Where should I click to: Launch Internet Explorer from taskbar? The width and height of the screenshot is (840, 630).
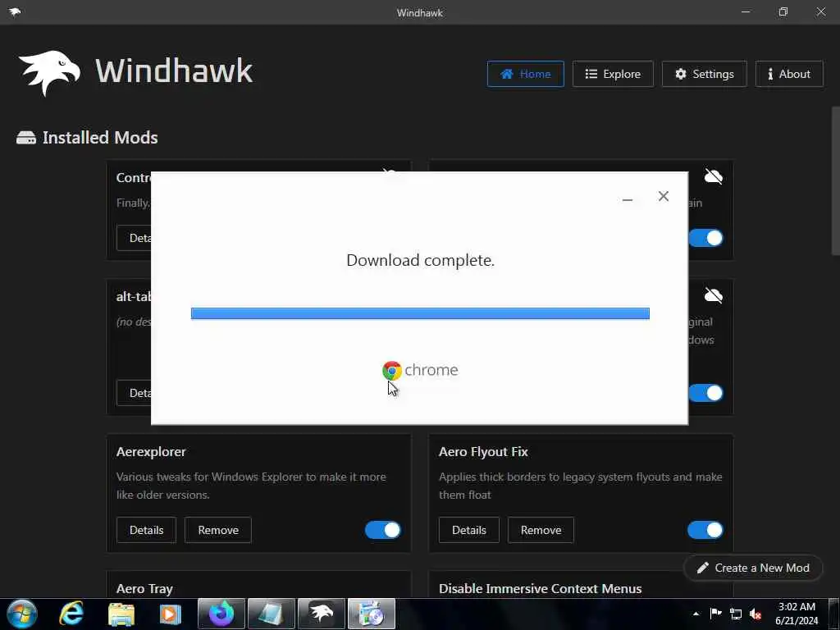[x=71, y=614]
